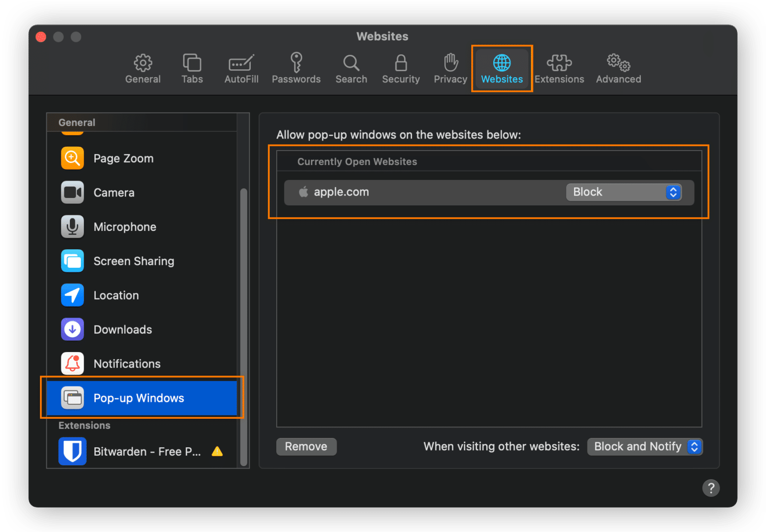
Task: Click the Remove button
Action: [306, 446]
